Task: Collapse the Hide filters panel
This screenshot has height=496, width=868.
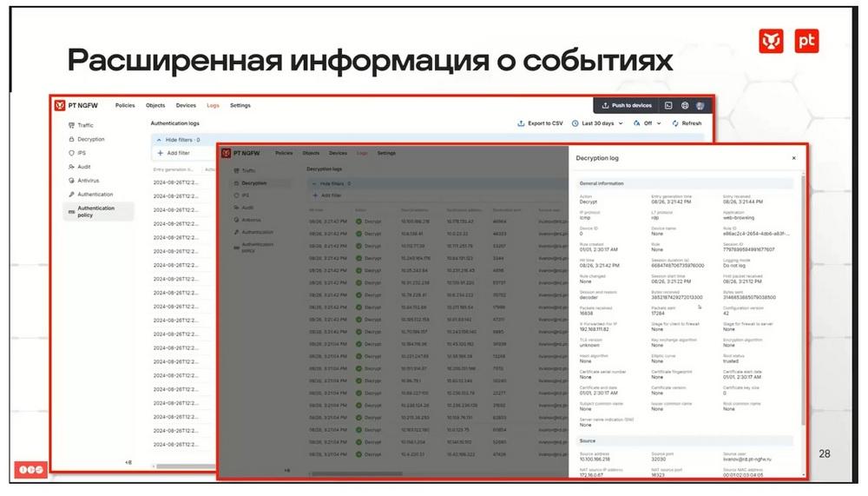Action: tap(178, 140)
